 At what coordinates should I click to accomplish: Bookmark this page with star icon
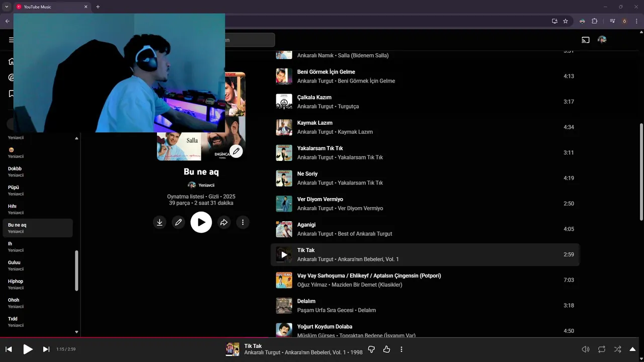click(x=566, y=21)
